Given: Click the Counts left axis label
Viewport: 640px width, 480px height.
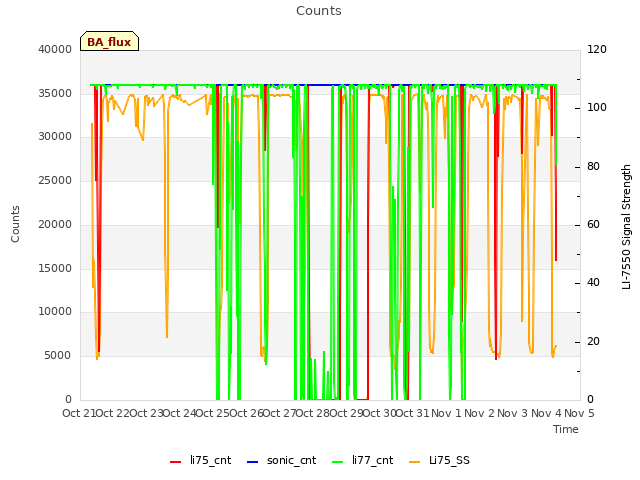Looking at the screenshot, I should pos(16,224).
